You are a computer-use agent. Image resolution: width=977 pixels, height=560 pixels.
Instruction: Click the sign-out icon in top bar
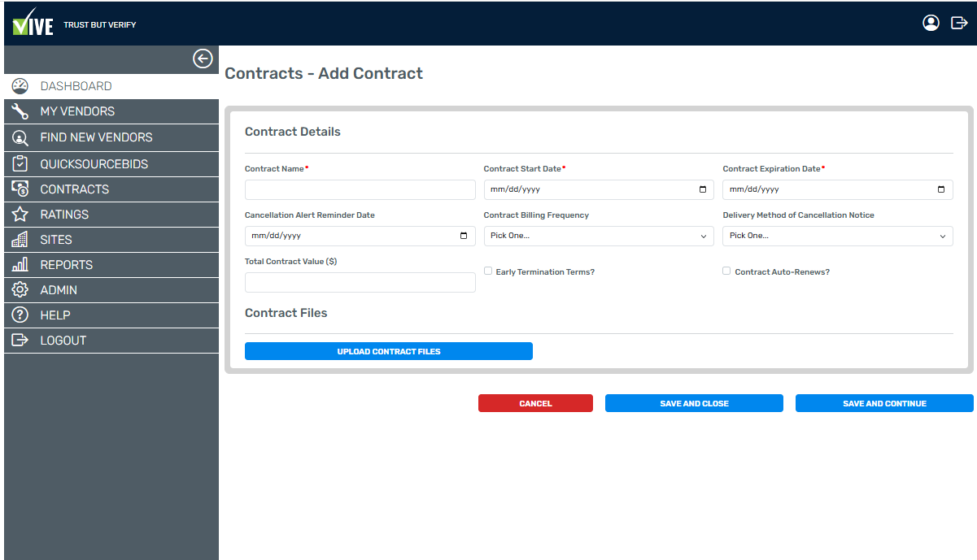pyautogui.click(x=959, y=23)
